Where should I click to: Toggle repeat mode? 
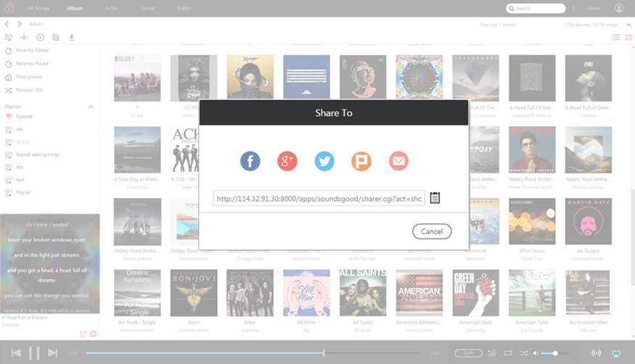(508, 353)
